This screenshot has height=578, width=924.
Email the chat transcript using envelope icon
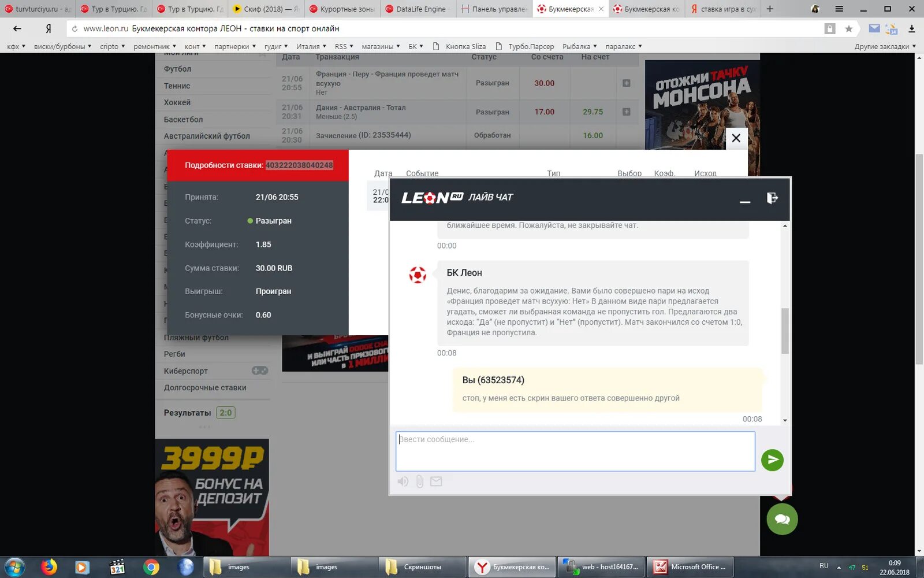(436, 481)
